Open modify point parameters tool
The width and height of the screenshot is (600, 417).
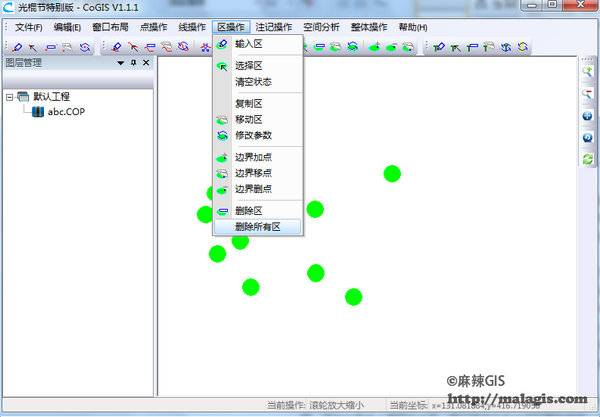[85, 47]
